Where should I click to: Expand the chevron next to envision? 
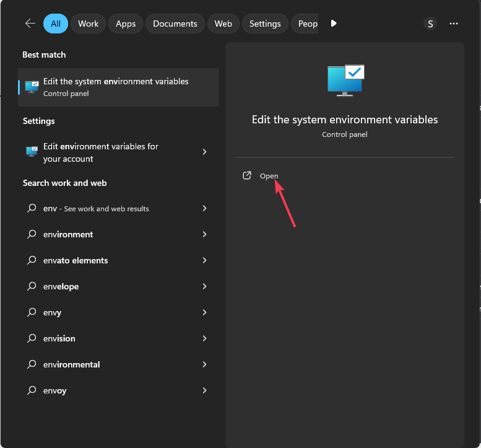click(x=205, y=338)
